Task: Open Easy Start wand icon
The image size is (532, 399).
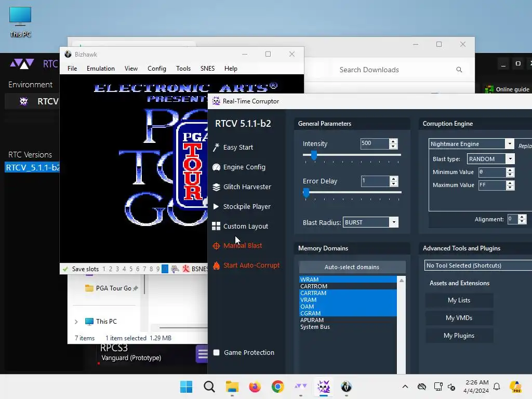Action: click(x=216, y=147)
